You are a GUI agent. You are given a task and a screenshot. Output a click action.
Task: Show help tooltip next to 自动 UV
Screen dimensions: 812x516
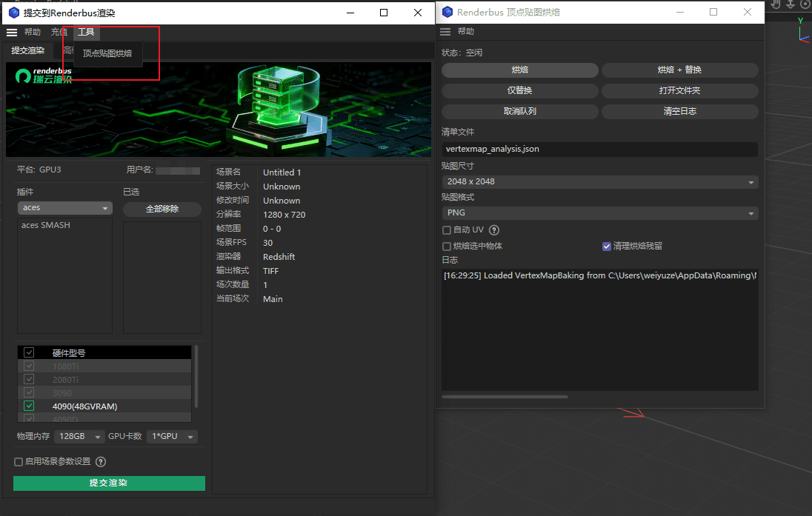pyautogui.click(x=494, y=229)
